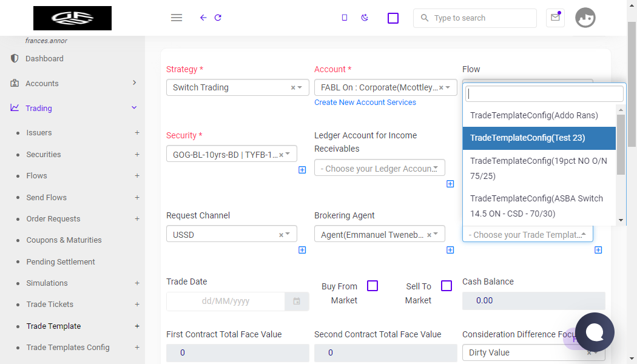Click the dropdown filter search box
This screenshot has width=637, height=364.
point(544,94)
